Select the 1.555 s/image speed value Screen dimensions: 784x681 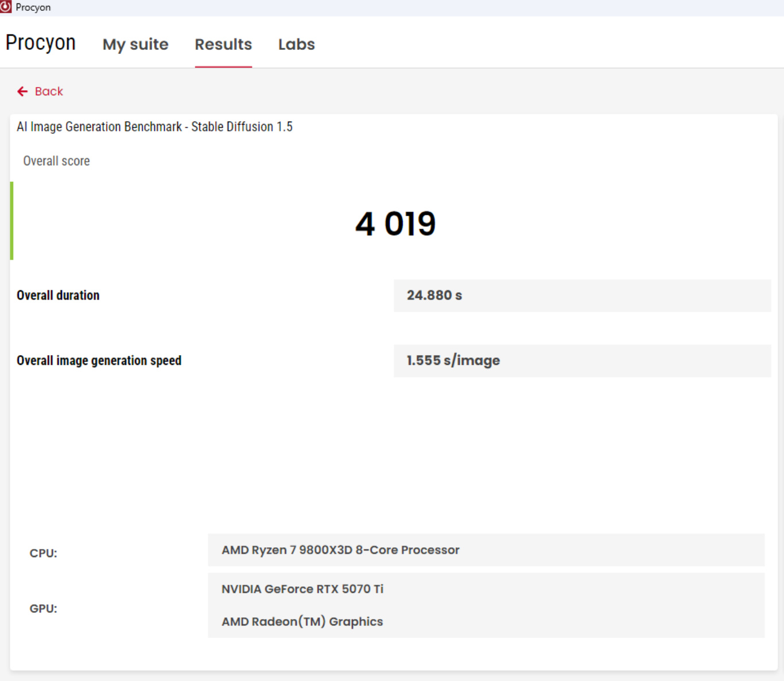(x=453, y=360)
